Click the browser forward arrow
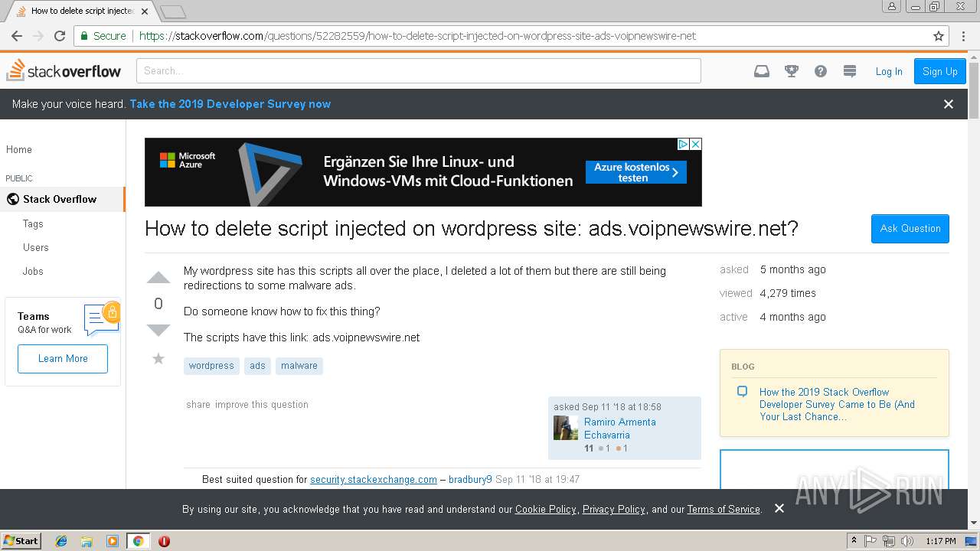Screen dimensions: 980x551 (x=38, y=36)
